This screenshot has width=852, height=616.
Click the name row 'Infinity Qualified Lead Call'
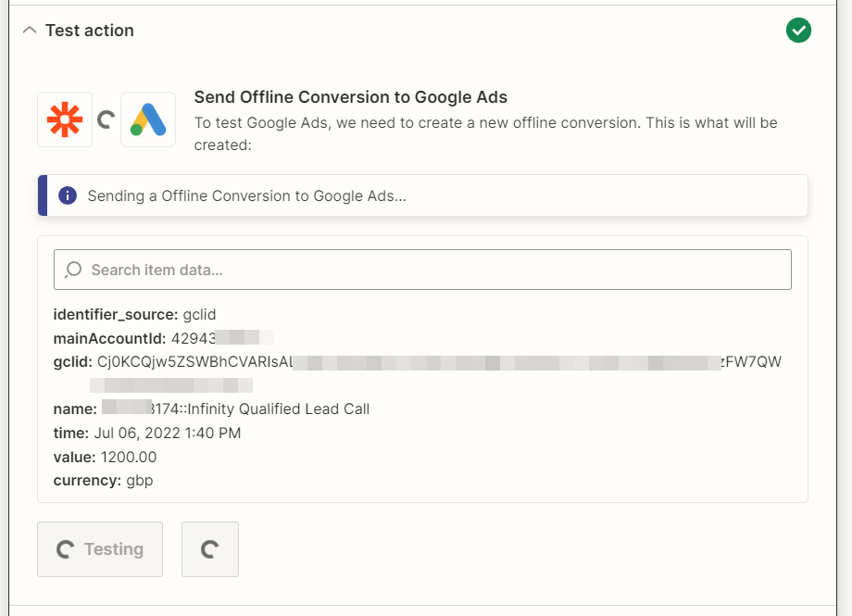[211, 409]
